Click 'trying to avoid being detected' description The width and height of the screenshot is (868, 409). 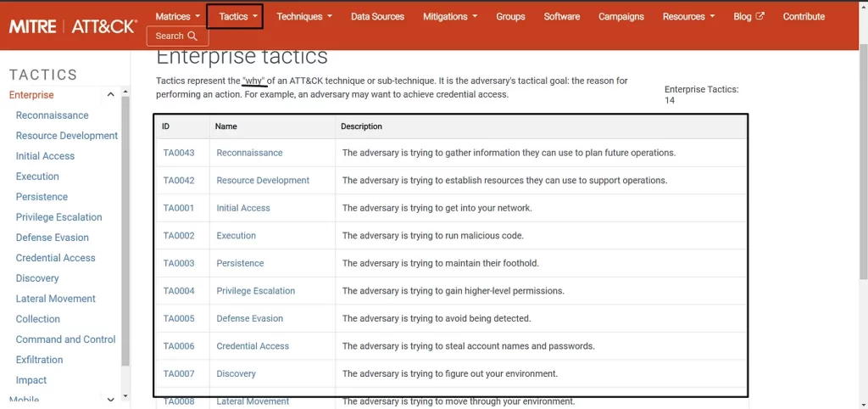pos(437,319)
